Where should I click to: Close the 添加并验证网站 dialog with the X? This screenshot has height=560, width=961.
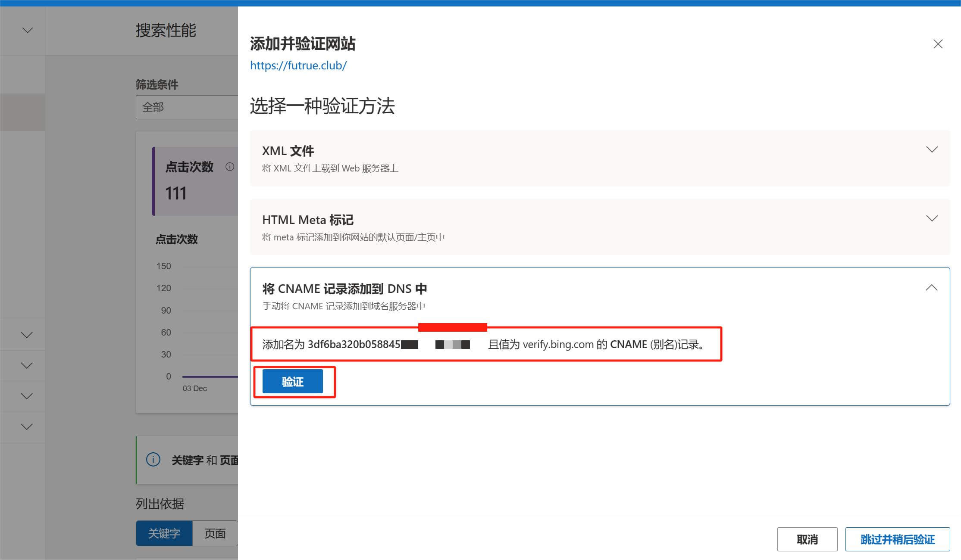pyautogui.click(x=938, y=44)
